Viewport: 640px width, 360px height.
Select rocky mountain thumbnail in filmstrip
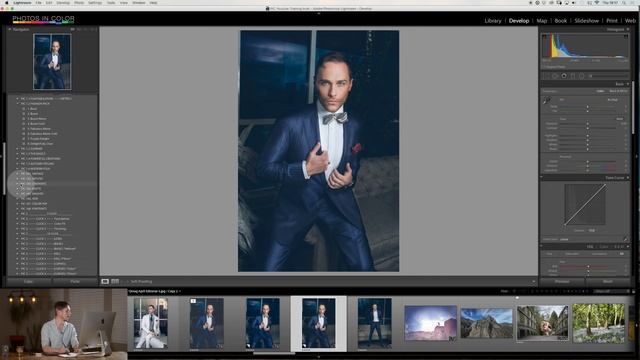(x=487, y=323)
